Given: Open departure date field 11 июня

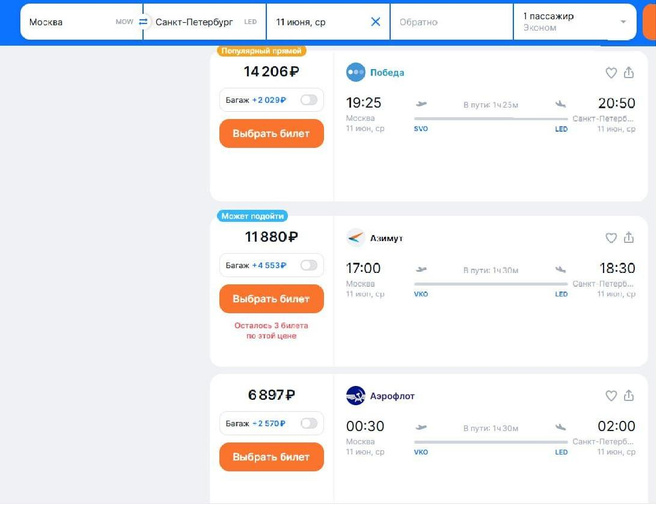Looking at the screenshot, I should click(x=315, y=22).
